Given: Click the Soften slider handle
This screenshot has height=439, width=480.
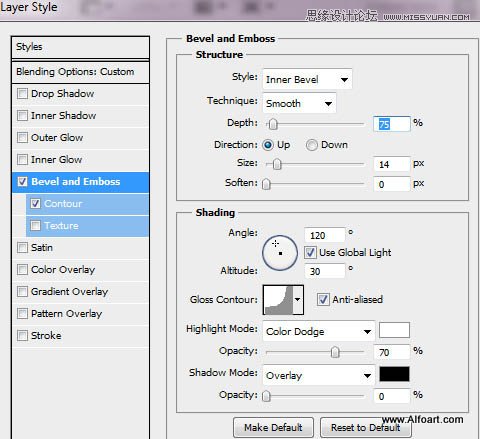Looking at the screenshot, I should click(266, 184).
